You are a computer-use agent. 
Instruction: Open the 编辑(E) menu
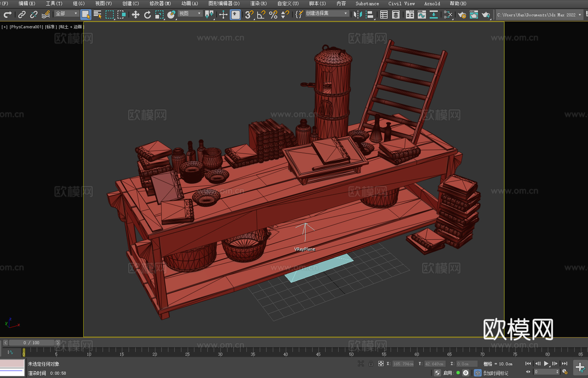27,3
